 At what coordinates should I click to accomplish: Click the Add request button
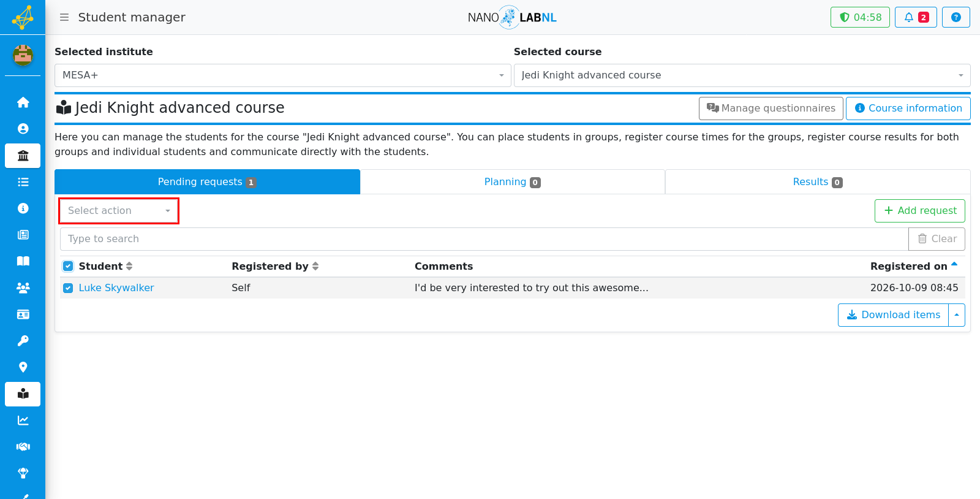click(920, 211)
